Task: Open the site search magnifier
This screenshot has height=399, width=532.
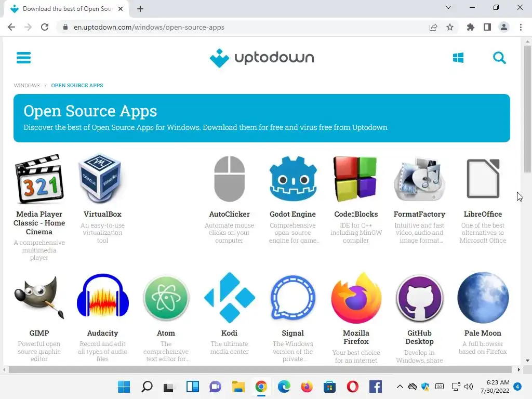Action: 499,58
